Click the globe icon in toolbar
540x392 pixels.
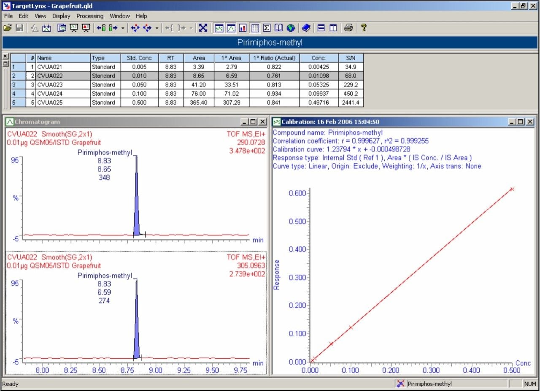pos(290,28)
